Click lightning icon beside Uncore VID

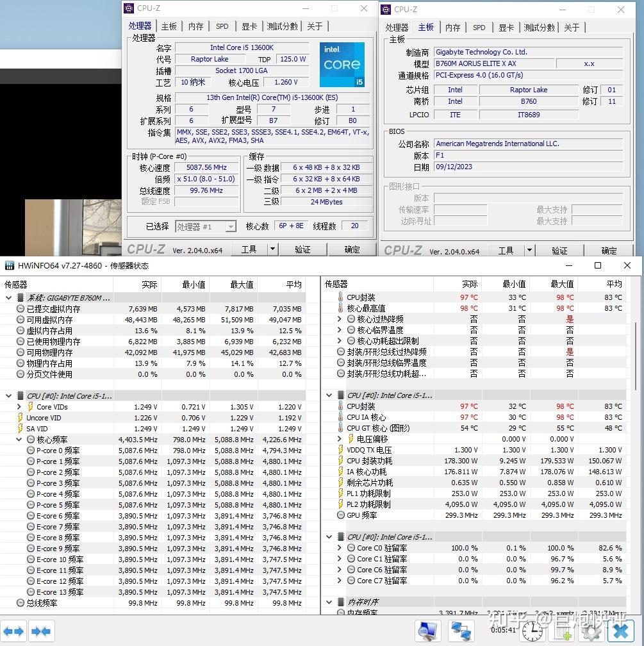pyautogui.click(x=21, y=418)
